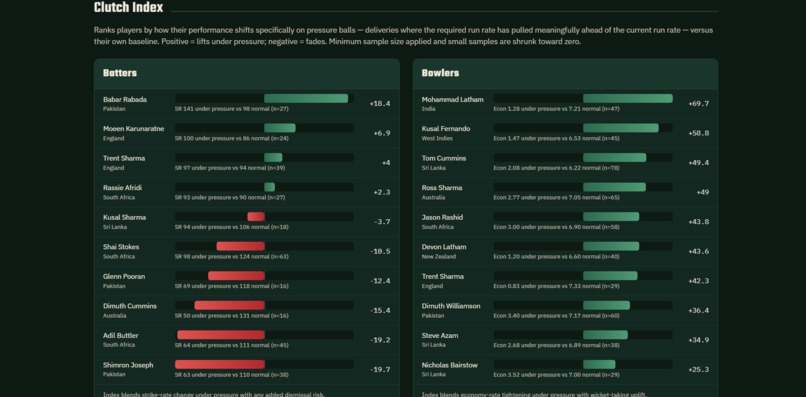The height and width of the screenshot is (397, 806).
Task: Click the -19.2 clutch score
Action: point(380,340)
